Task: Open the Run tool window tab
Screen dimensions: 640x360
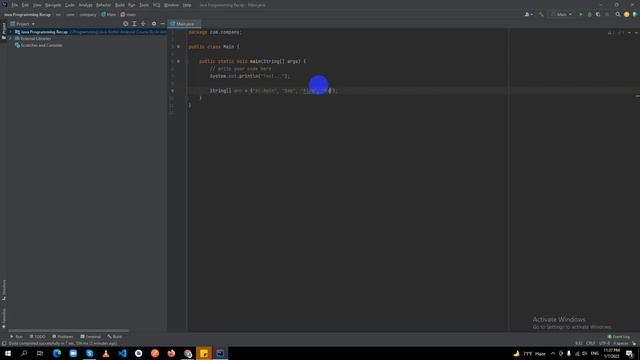Action: 17,337
